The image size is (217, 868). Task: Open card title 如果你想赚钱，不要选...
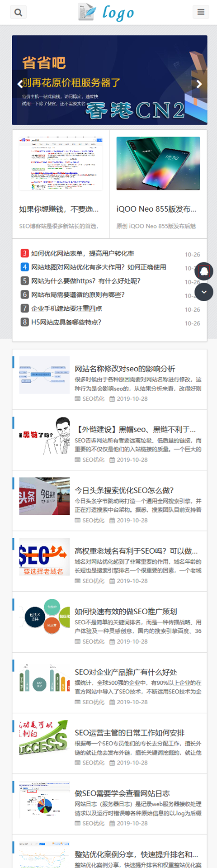click(59, 209)
